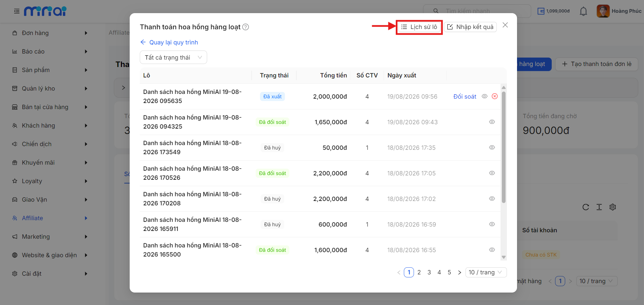Cancel batch 19-08-2026 095635 with the red X icon
644x305 pixels.
[494, 96]
